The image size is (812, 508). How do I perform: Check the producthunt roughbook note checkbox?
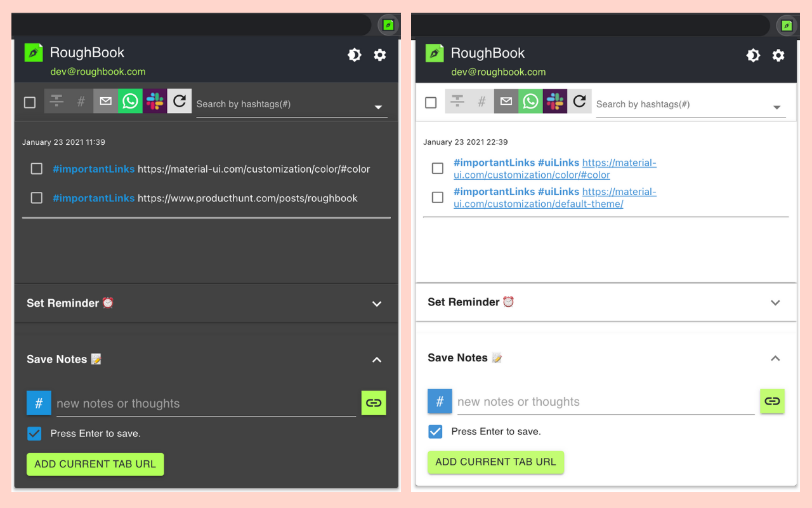coord(37,198)
